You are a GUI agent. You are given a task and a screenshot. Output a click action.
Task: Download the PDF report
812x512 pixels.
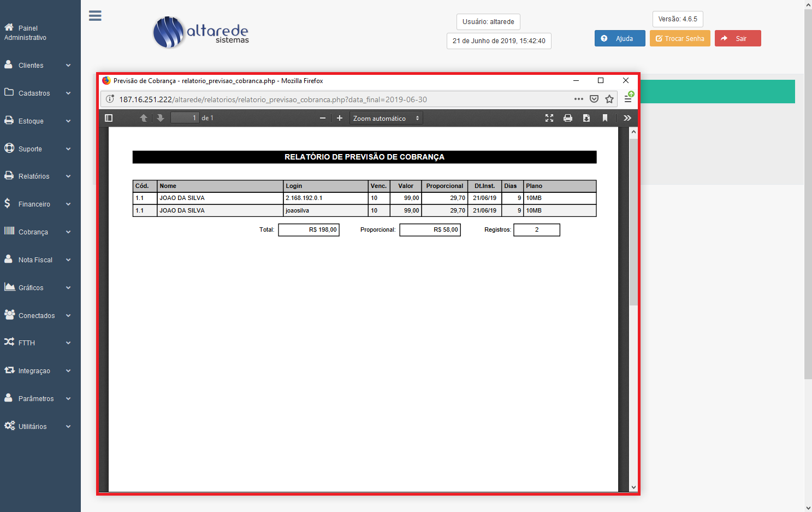tap(586, 118)
